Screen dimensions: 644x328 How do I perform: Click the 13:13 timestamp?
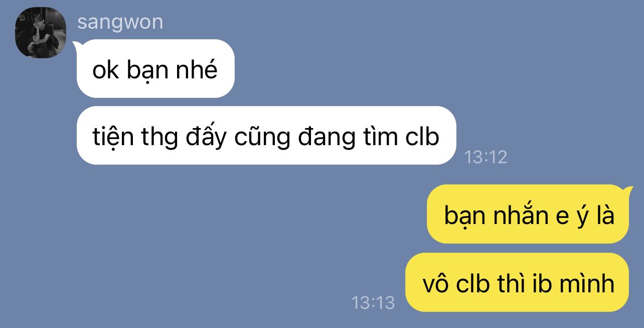pyautogui.click(x=373, y=303)
